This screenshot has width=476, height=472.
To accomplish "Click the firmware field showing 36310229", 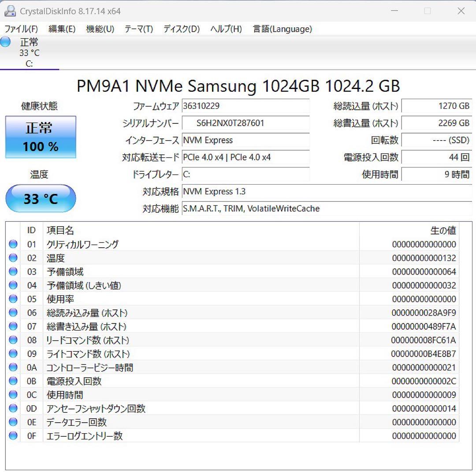I will (x=245, y=106).
